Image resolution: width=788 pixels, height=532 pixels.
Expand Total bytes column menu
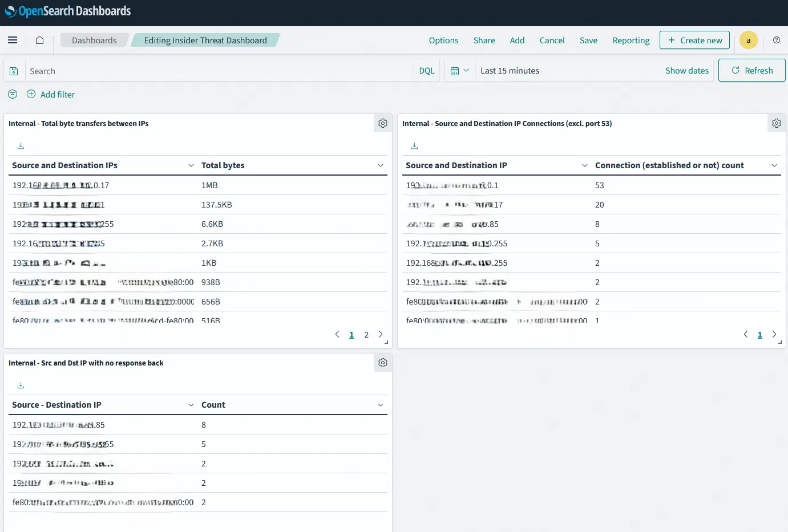click(x=381, y=165)
